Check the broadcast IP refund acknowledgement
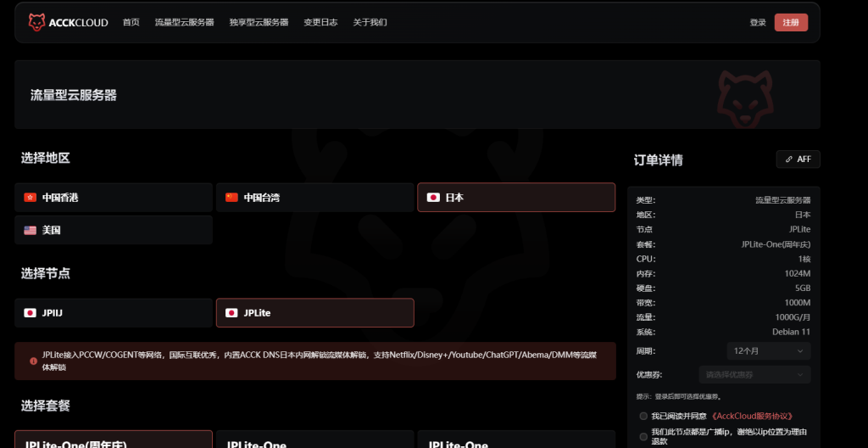The height and width of the screenshot is (448, 868). click(643, 436)
